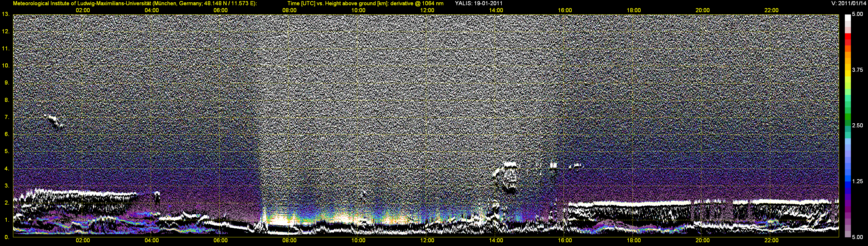This screenshot has width=868, height=246.
Task: Click the 4. height axis label
Action: [7, 168]
